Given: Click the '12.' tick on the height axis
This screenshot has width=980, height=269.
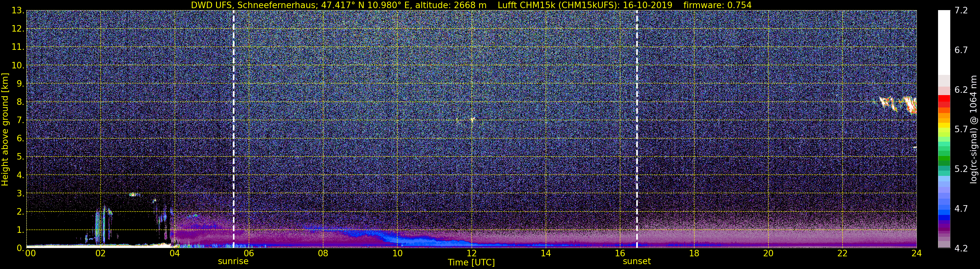Looking at the screenshot, I should pyautogui.click(x=18, y=29).
